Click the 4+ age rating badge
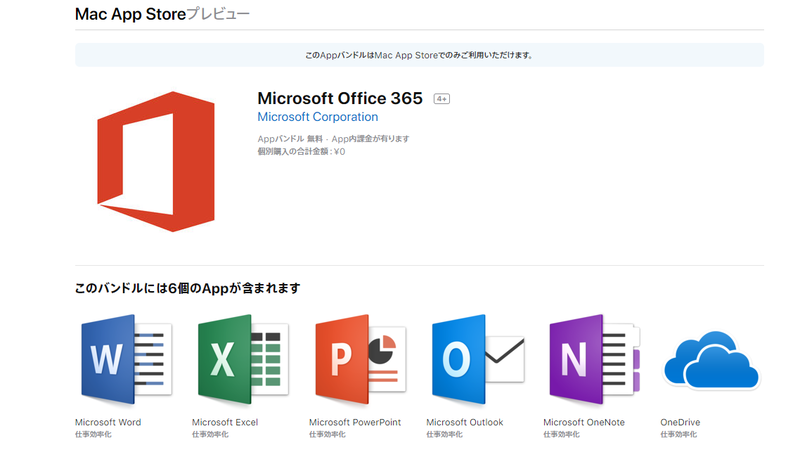The width and height of the screenshot is (800, 450). pyautogui.click(x=442, y=99)
